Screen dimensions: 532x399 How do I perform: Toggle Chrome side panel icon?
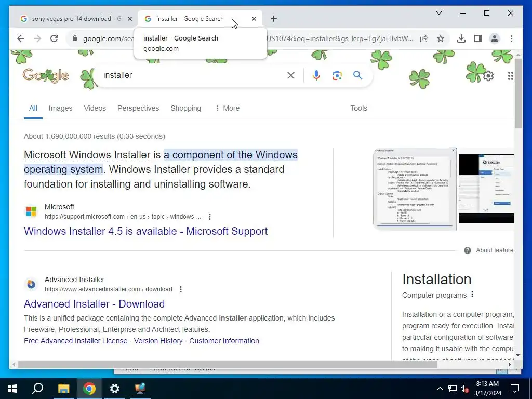pos(478,38)
